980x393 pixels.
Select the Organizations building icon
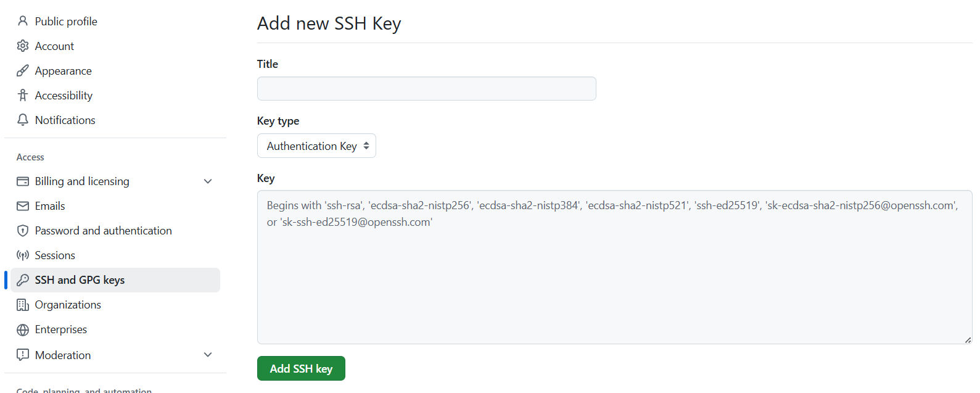pos(23,304)
